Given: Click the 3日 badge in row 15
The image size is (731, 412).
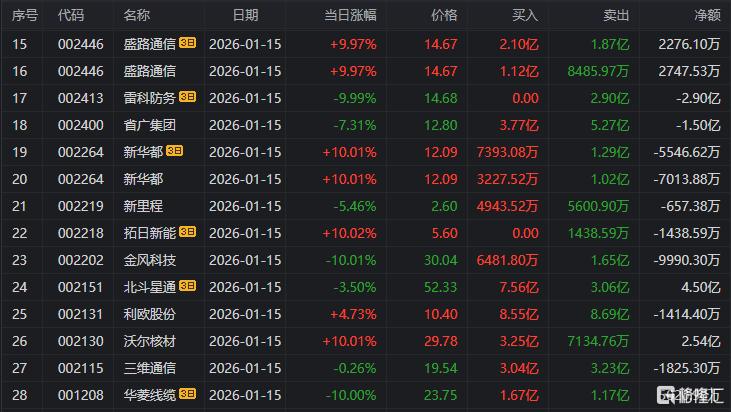Looking at the screenshot, I should point(187,43).
